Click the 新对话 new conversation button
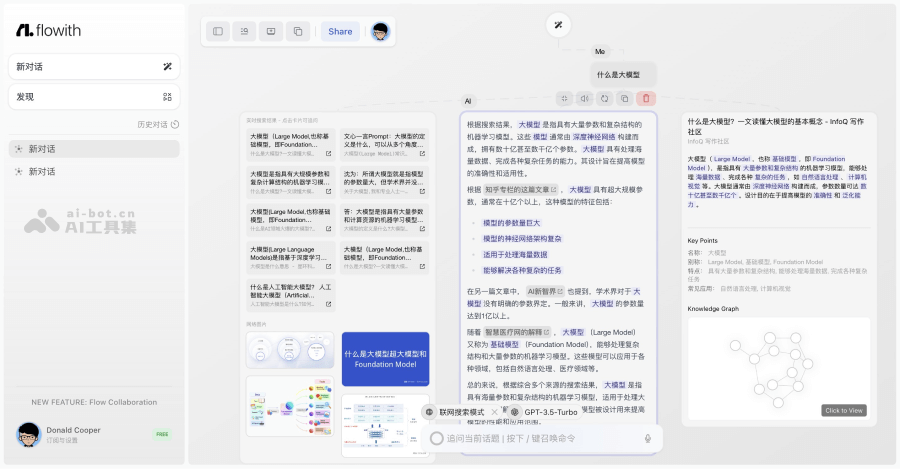The width and height of the screenshot is (900, 469). coord(93,67)
